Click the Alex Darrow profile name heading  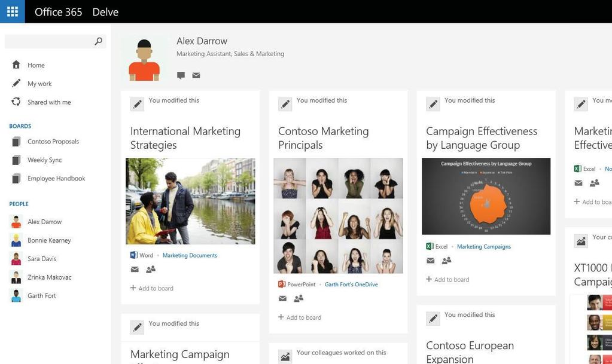coord(202,41)
